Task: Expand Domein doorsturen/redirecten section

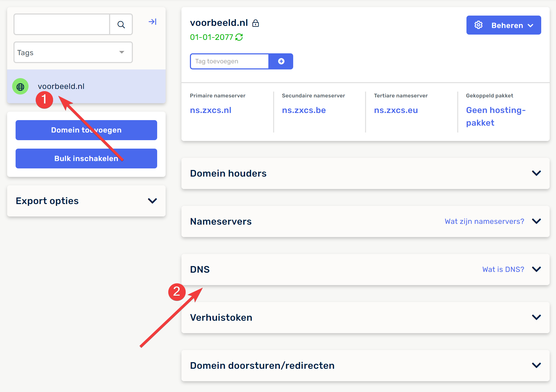Action: click(536, 365)
